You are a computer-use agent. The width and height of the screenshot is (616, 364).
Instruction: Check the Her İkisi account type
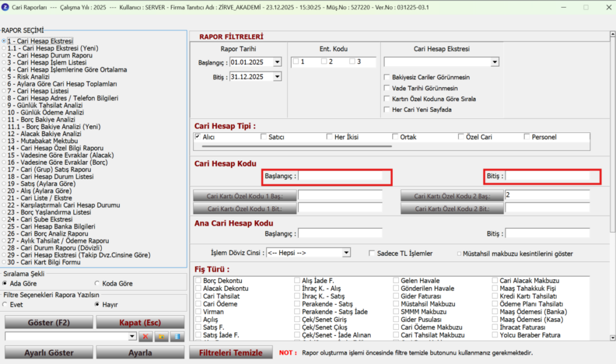tap(329, 137)
